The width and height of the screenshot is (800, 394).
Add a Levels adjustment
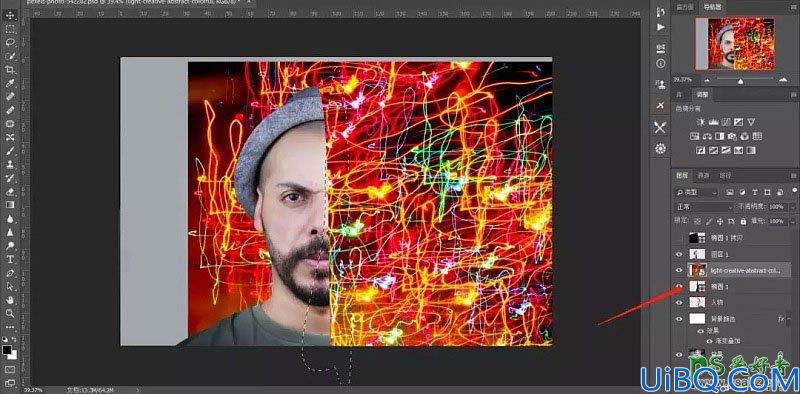coord(714,122)
